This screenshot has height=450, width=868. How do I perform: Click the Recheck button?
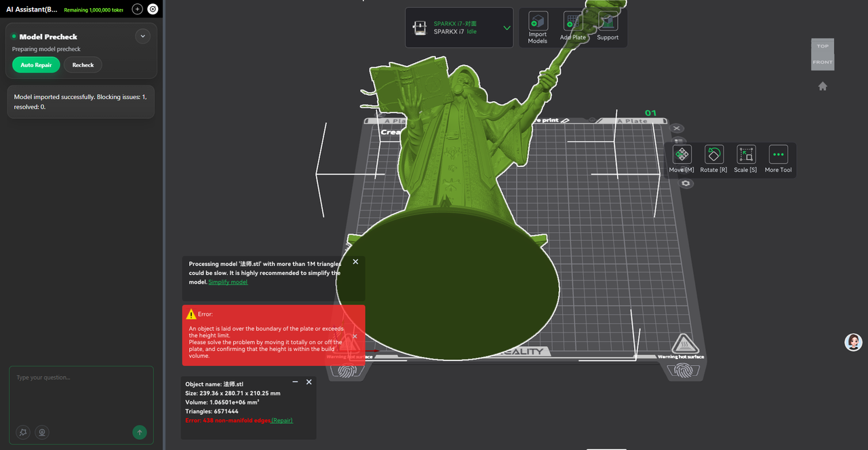[83, 65]
